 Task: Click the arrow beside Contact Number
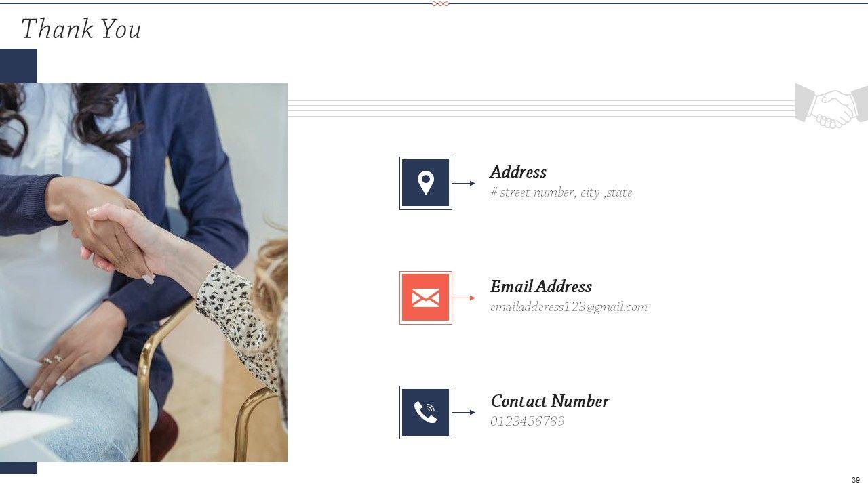(x=464, y=412)
